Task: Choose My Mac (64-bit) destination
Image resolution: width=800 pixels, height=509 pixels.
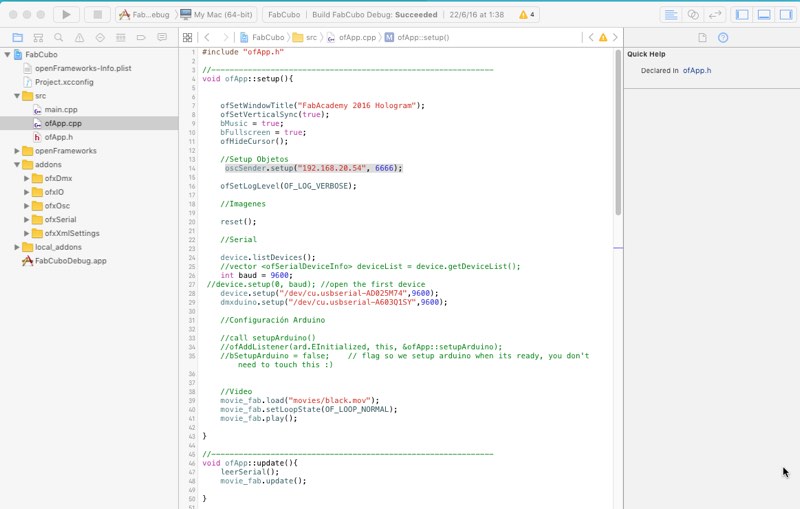Action: (217, 14)
